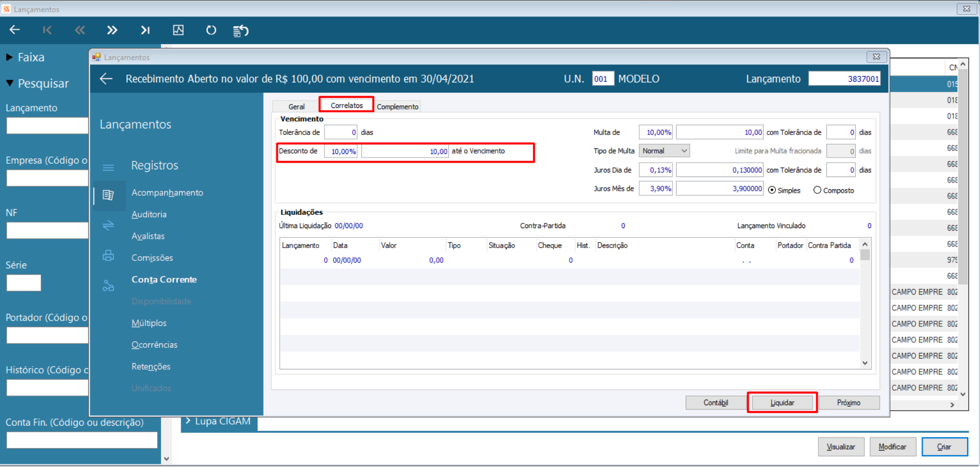Click the Tolerância de dias field
Screen dimensions: 980x467
tap(341, 132)
